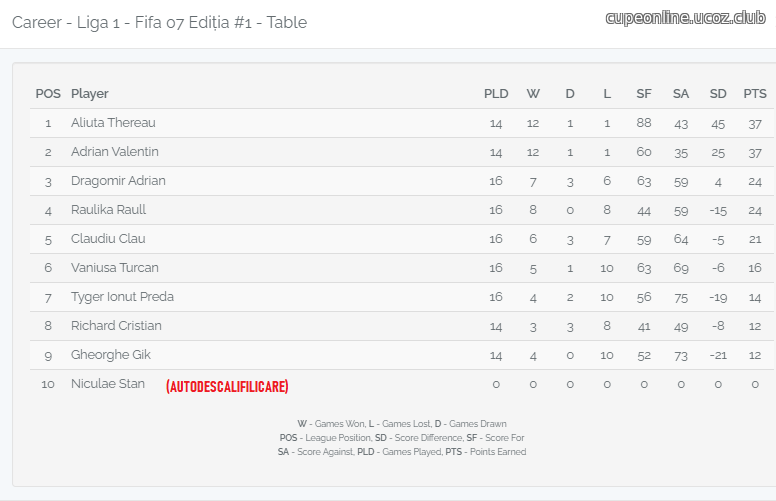
Task: Click the W games won column header
Action: tap(533, 94)
